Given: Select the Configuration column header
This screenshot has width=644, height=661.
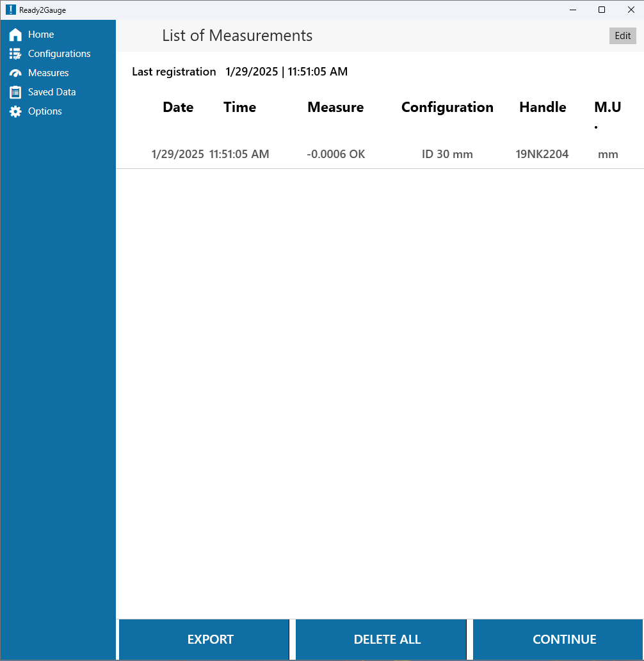Looking at the screenshot, I should point(447,107).
